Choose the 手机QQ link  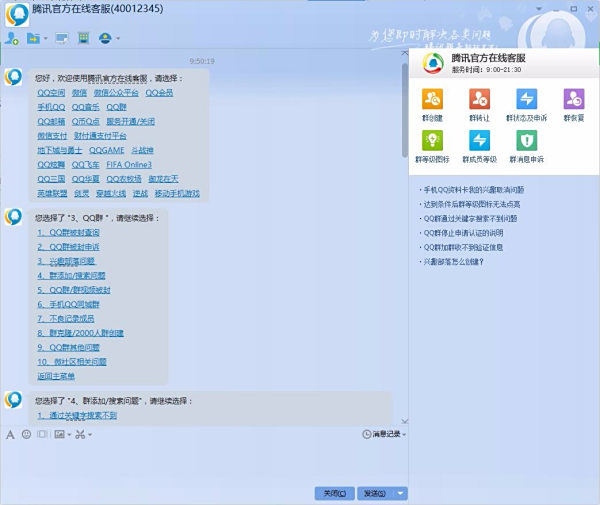tap(51, 107)
